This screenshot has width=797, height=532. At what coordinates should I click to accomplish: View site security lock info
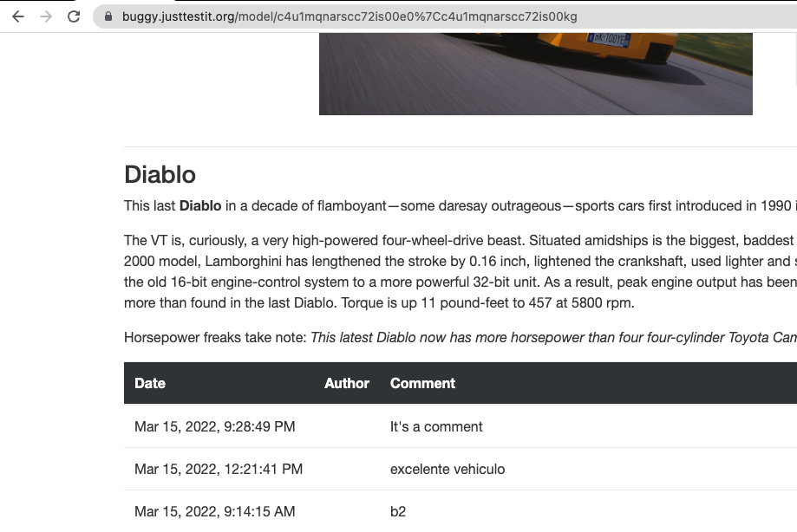pos(108,16)
